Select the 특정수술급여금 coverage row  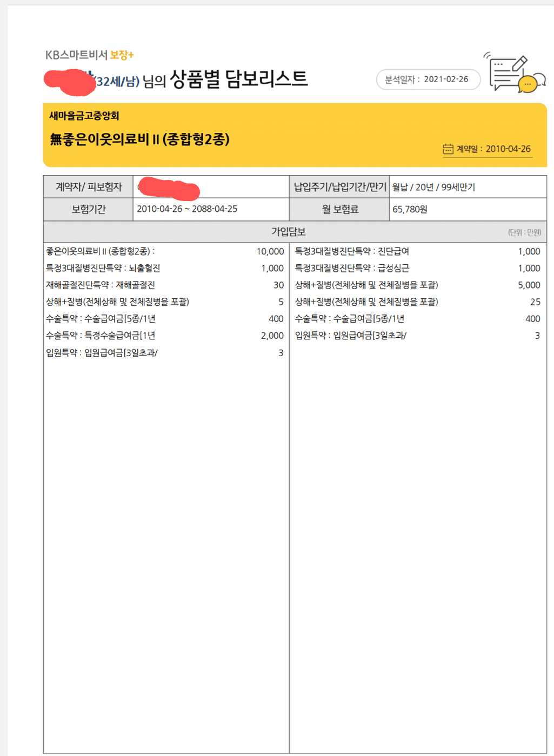pos(101,336)
